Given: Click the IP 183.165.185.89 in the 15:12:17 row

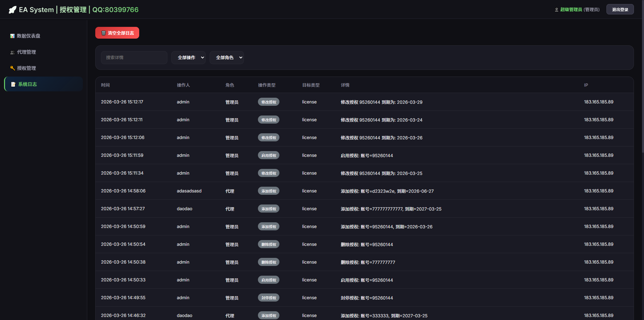Looking at the screenshot, I should pos(599,102).
